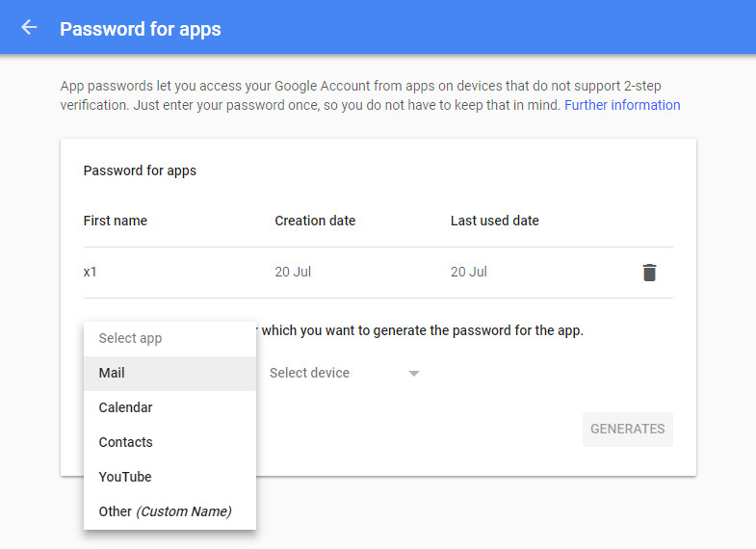The image size is (756, 549).
Task: Click the x1 last used date value
Action: coord(469,272)
